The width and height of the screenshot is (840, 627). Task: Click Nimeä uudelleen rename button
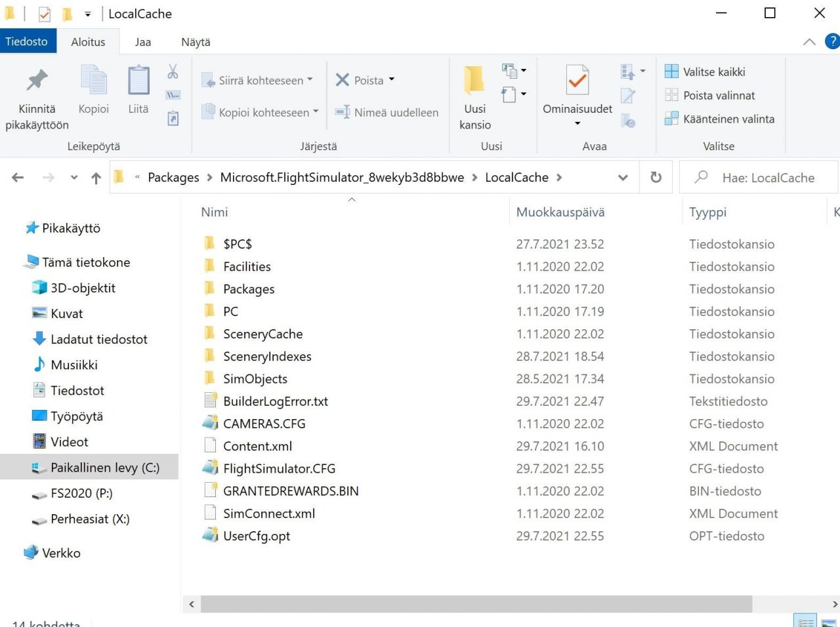pos(387,112)
